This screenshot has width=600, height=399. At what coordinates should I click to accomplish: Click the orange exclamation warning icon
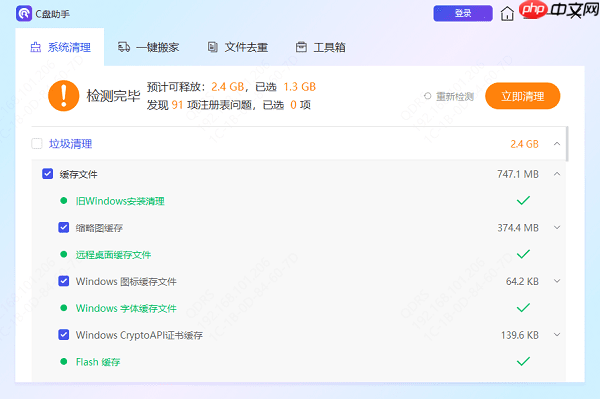64,96
